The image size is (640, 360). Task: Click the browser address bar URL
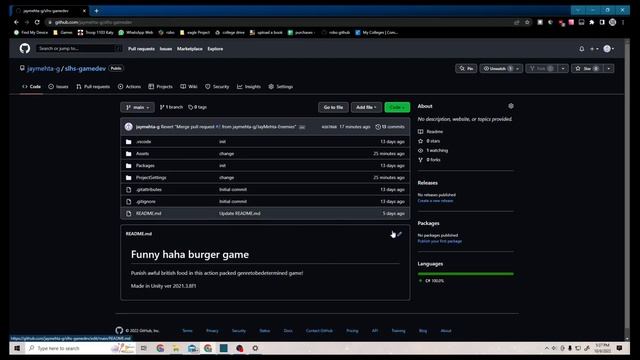click(93, 22)
